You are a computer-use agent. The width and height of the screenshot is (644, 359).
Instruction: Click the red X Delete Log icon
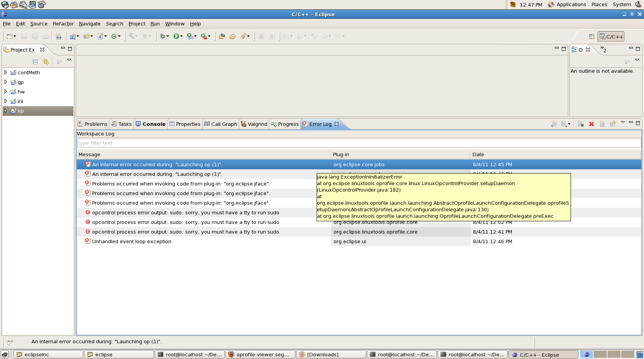[591, 124]
